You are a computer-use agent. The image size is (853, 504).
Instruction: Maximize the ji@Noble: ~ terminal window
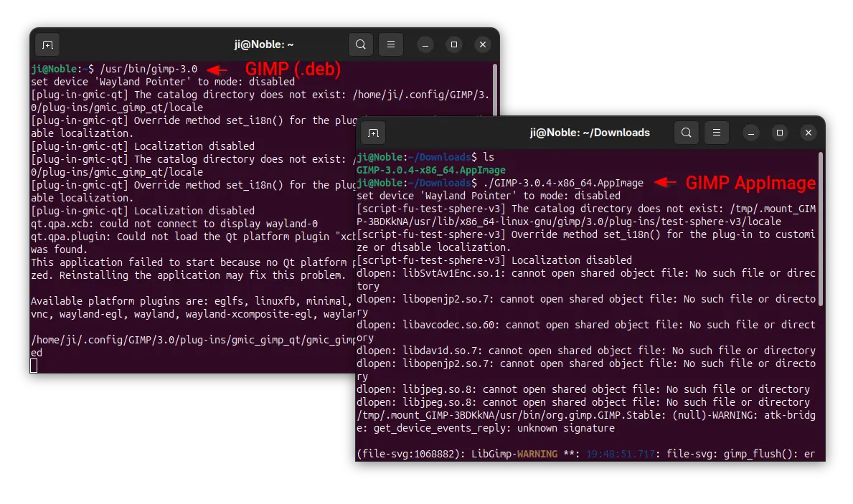coord(454,44)
